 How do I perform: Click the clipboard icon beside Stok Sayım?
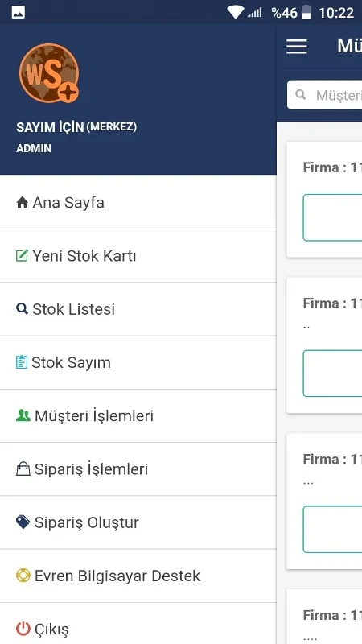click(x=22, y=362)
